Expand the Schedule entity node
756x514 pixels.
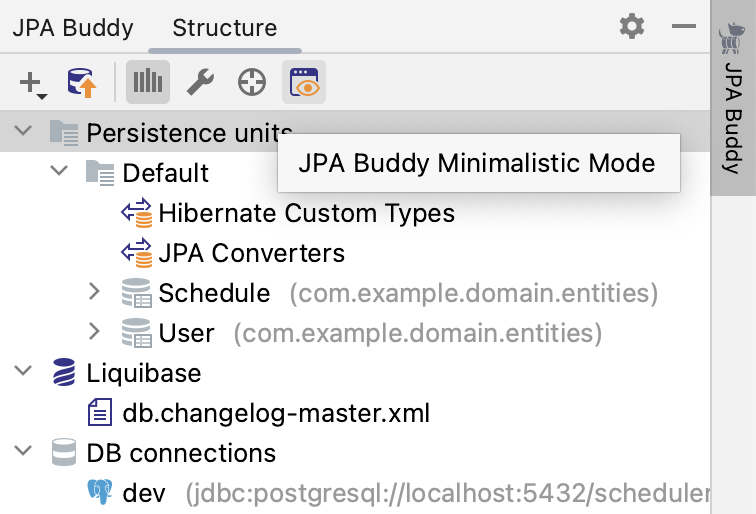point(95,292)
